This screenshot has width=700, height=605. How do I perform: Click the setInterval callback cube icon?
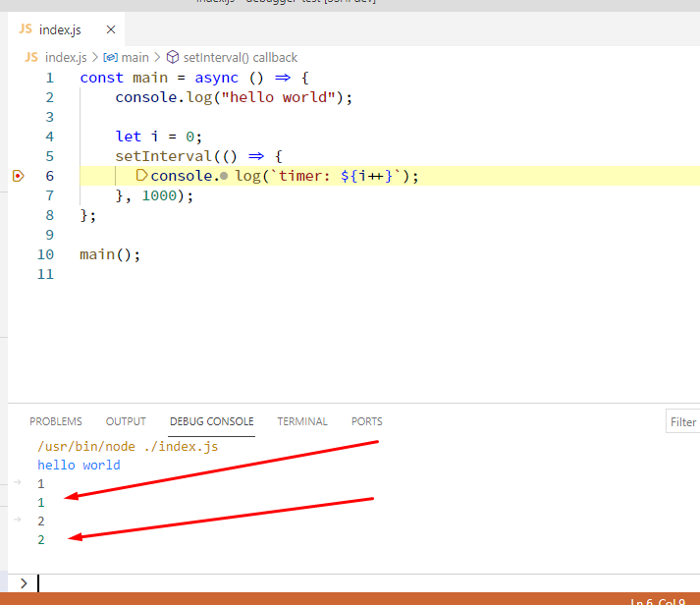[x=173, y=57]
